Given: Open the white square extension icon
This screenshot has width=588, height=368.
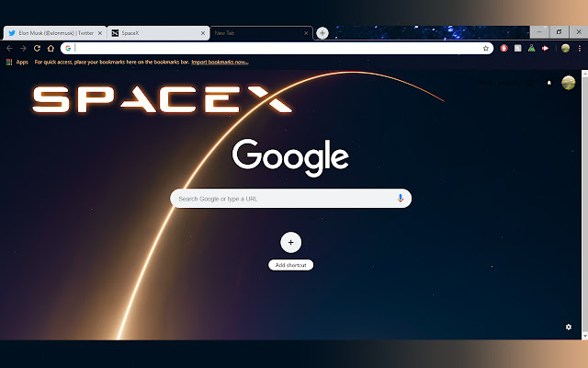Looking at the screenshot, I should tap(518, 48).
